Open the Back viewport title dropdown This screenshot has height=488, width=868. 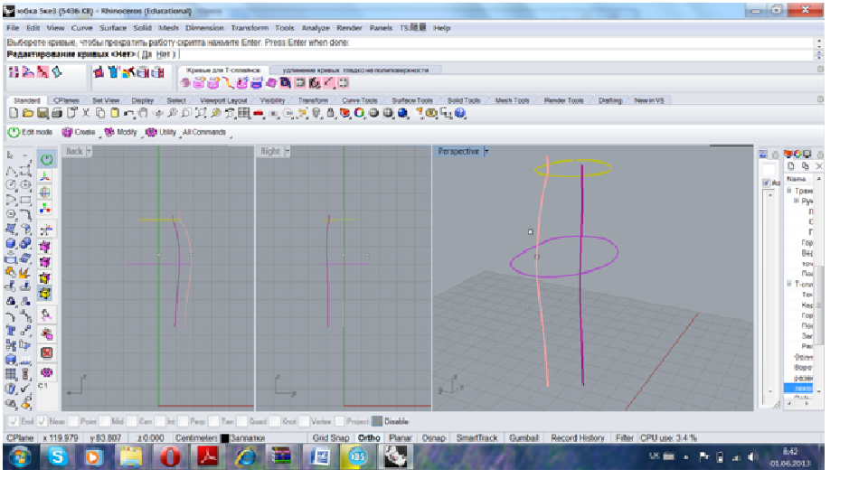(88, 152)
